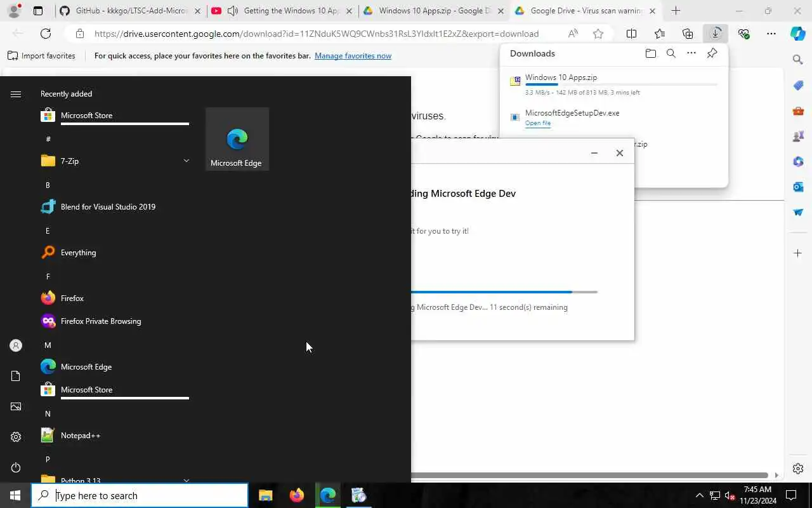Open sidebar settings gear icon
This screenshot has height=508, width=812.
pos(798,469)
